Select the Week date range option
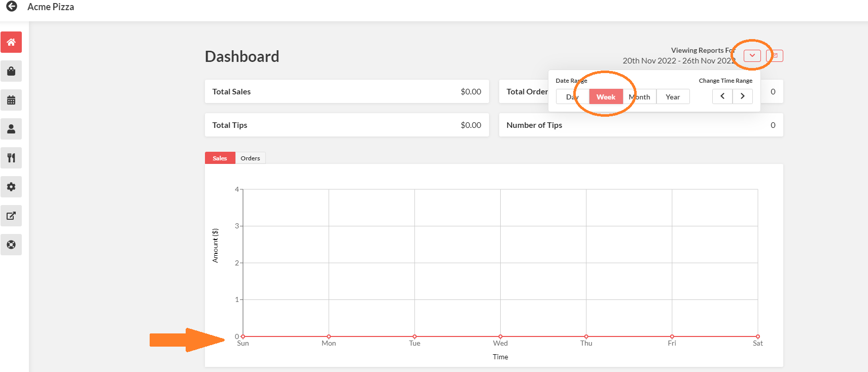The height and width of the screenshot is (372, 868). tap(606, 97)
